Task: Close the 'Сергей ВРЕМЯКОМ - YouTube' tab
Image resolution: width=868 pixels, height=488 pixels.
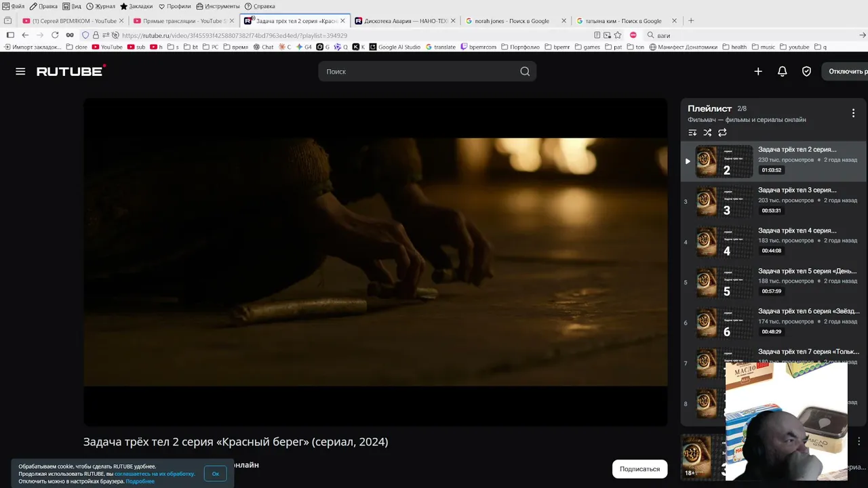Action: pos(121,21)
